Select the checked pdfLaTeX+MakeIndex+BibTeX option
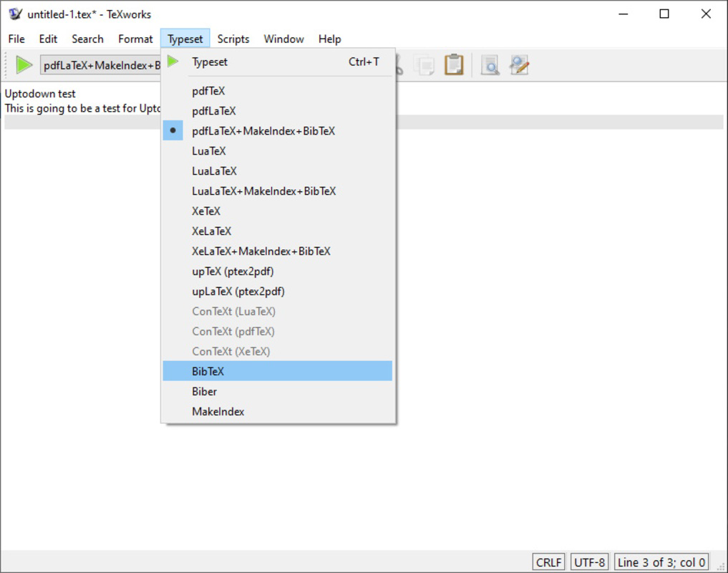The height and width of the screenshot is (573, 728). point(278,131)
